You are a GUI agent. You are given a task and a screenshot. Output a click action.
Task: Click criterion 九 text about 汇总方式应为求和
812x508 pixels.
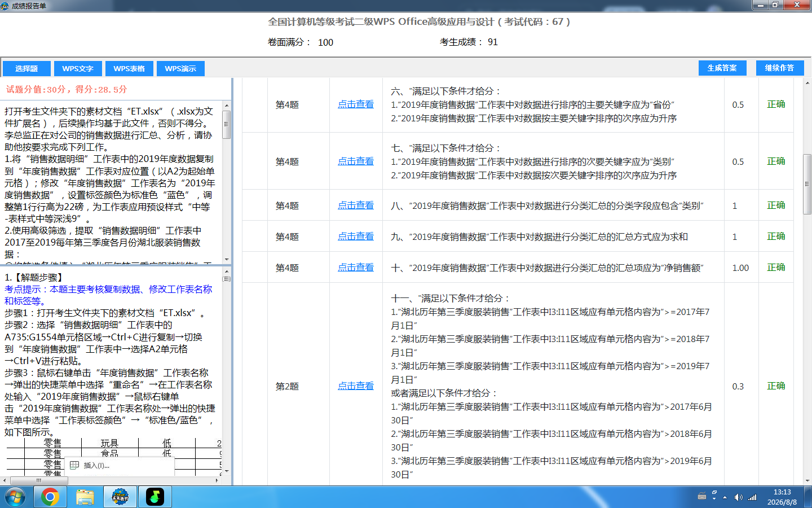click(x=539, y=237)
